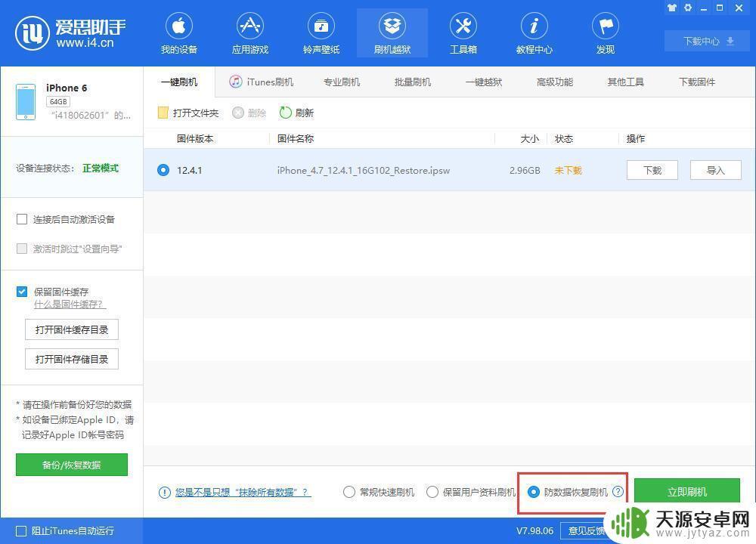The image size is (756, 544).
Task: Click 未下载 status text
Action: [568, 170]
